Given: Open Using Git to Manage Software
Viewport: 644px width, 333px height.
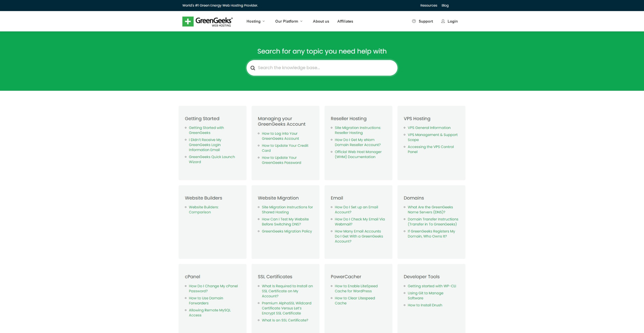Looking at the screenshot, I should coord(425,296).
